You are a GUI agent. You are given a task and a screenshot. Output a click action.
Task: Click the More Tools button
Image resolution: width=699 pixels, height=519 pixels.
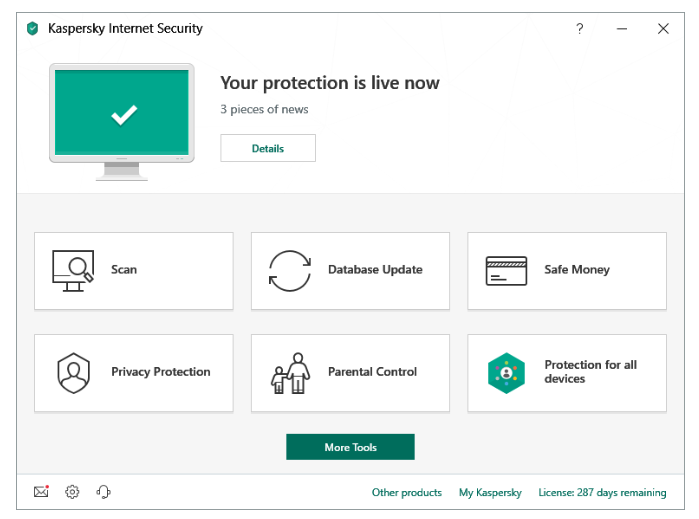click(x=350, y=447)
